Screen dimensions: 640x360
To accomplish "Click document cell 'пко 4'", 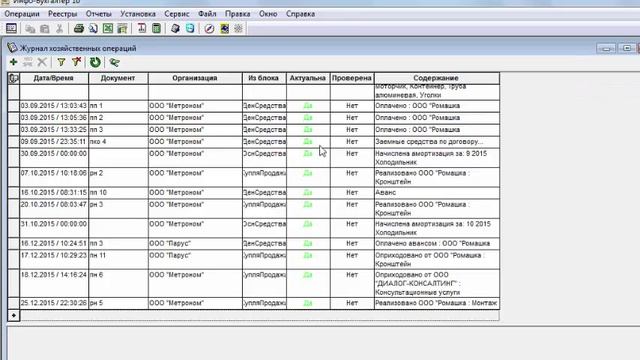I will pyautogui.click(x=118, y=142).
